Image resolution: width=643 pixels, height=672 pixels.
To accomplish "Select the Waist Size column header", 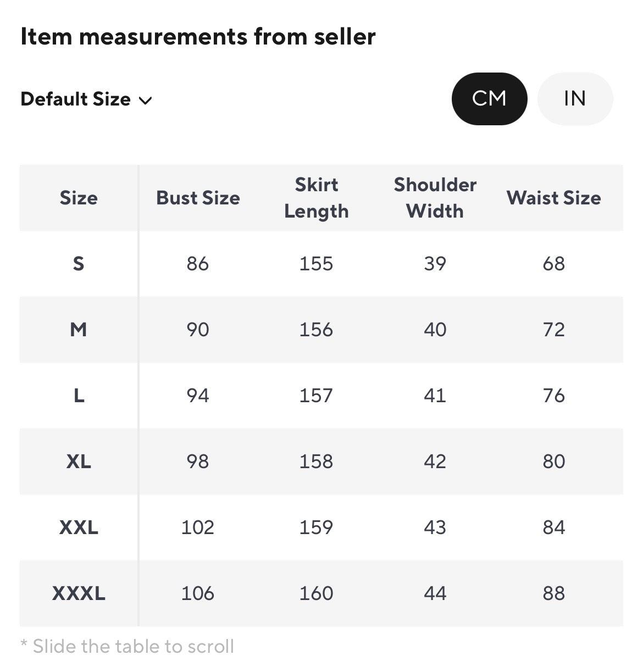I will pyautogui.click(x=554, y=198).
